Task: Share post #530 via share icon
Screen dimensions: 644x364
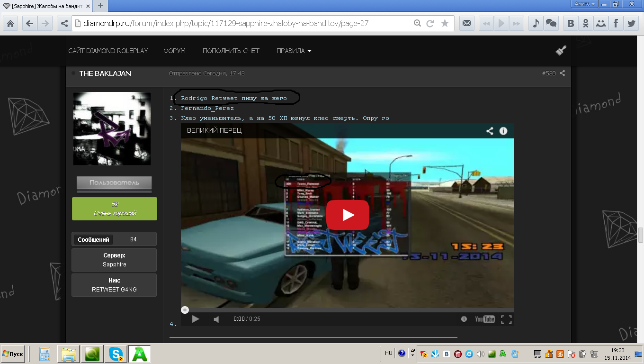Action: (563, 73)
